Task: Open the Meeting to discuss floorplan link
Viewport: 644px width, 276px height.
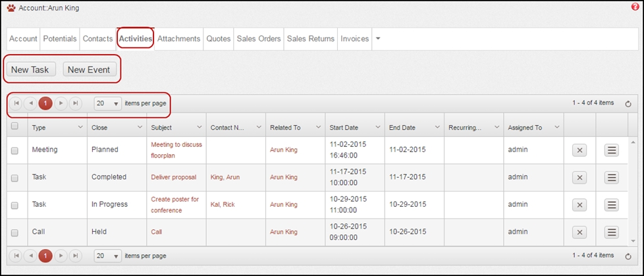Action: [x=176, y=150]
